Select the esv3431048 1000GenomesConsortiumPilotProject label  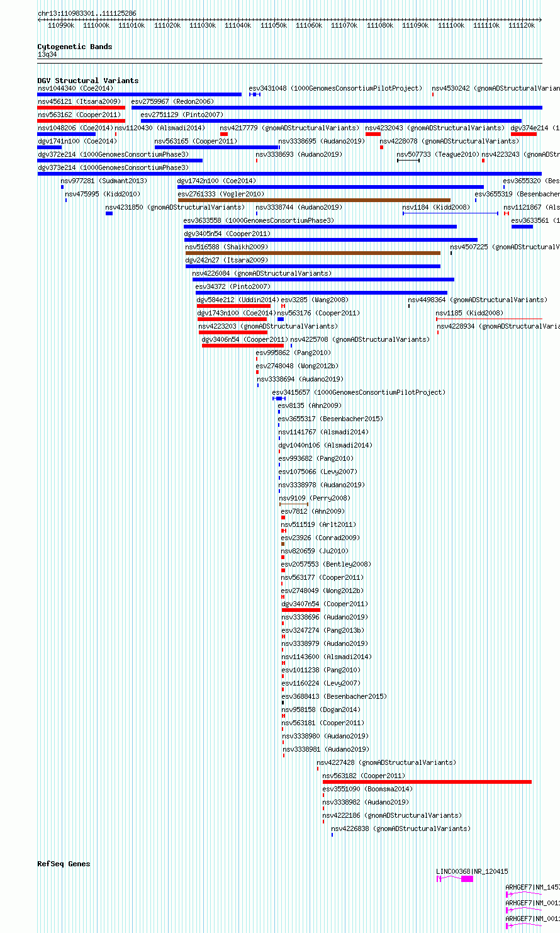tap(335, 88)
